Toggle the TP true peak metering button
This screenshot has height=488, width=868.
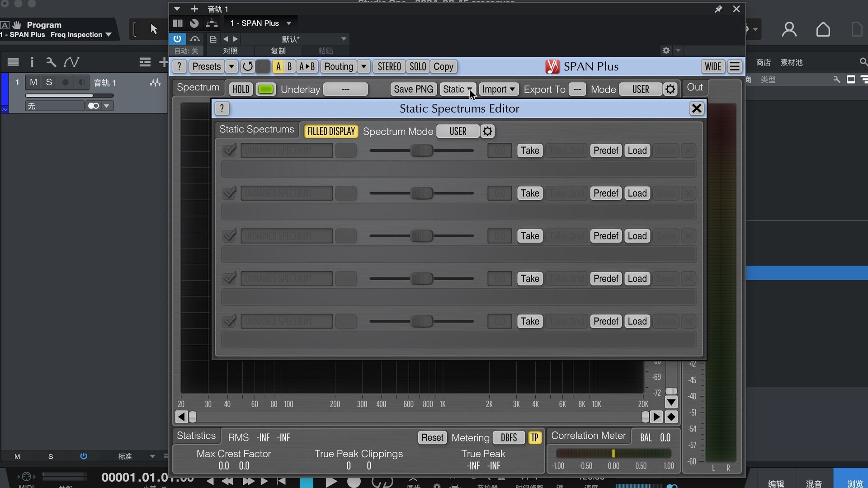[x=535, y=437]
